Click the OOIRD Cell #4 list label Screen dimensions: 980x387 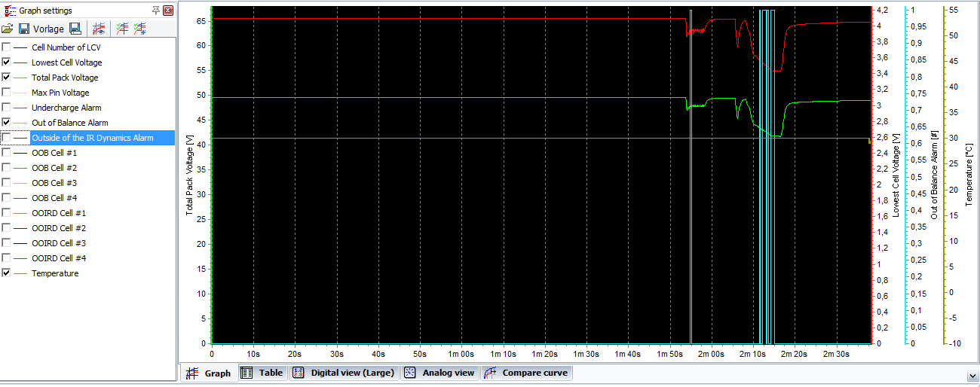tap(59, 258)
